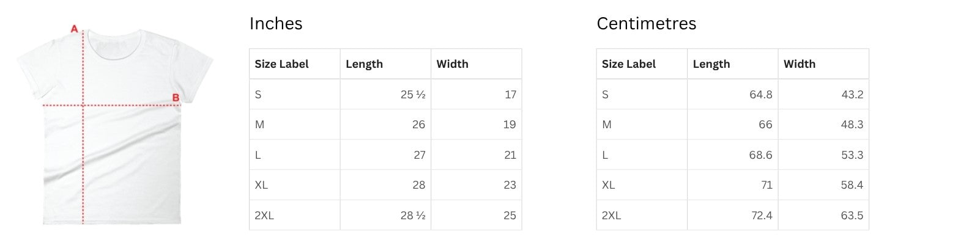The image size is (980, 251).
Task: Click the Length header in Centimetres table
Action: click(733, 64)
